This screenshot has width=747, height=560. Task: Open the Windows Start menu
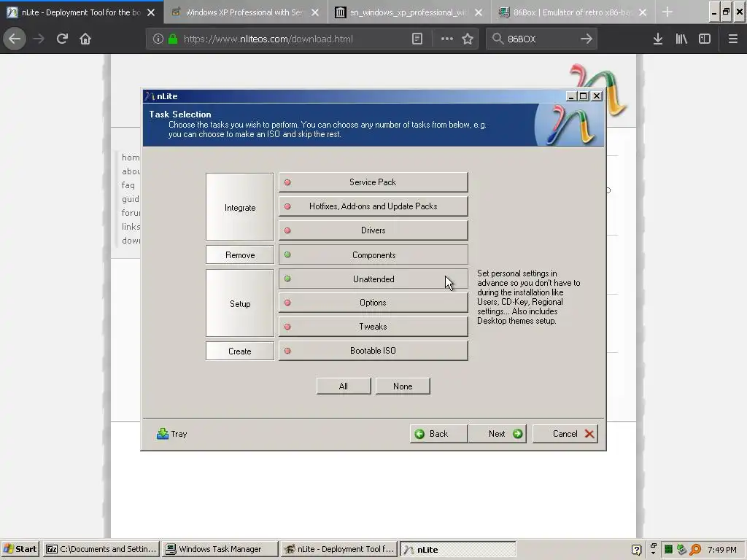tap(20, 549)
